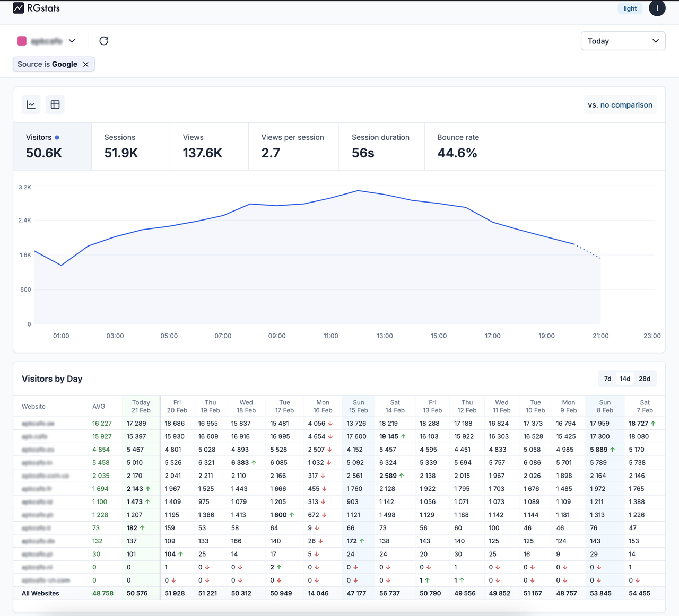Expand the website selector dropdown
The width and height of the screenshot is (679, 616).
72,41
